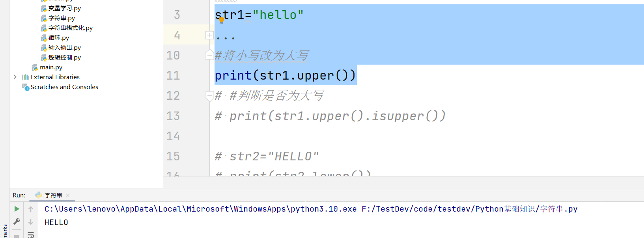
Task: Select Scratches and Consoles node
Action: pyautogui.click(x=64, y=87)
